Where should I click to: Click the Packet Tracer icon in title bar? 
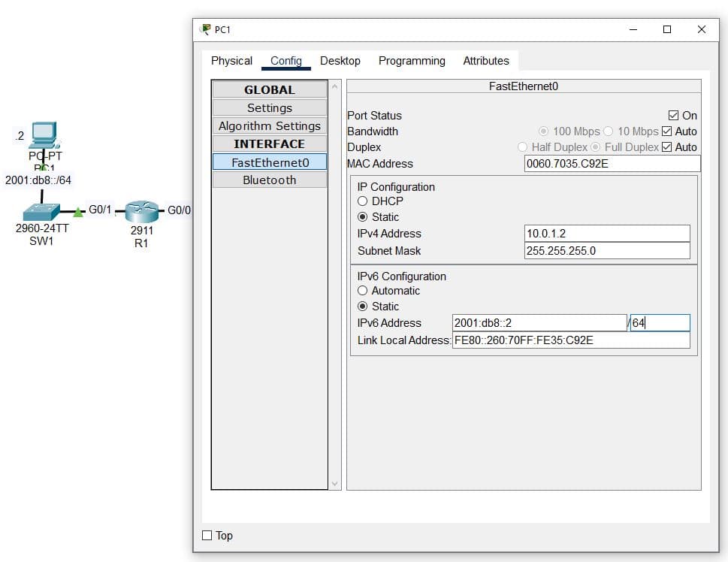[x=205, y=29]
